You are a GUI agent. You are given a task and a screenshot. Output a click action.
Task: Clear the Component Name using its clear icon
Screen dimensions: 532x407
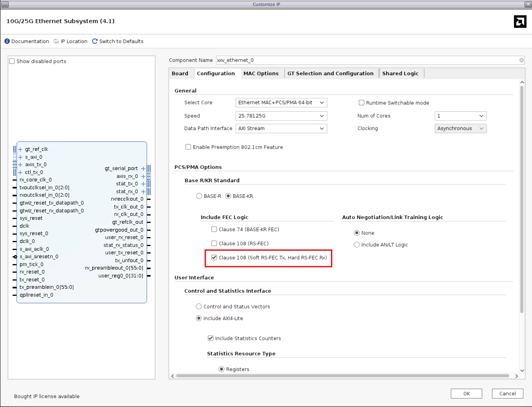[522, 60]
